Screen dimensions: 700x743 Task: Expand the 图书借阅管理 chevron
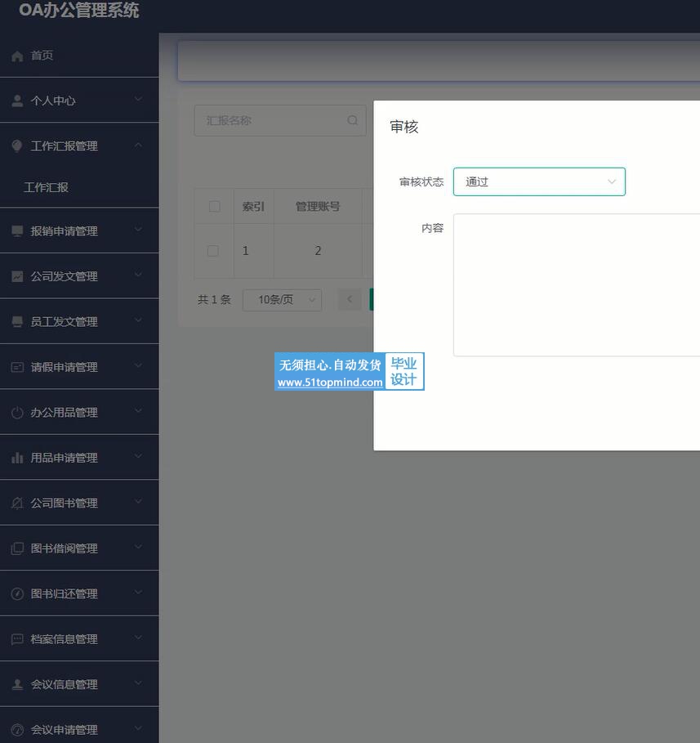click(138, 547)
